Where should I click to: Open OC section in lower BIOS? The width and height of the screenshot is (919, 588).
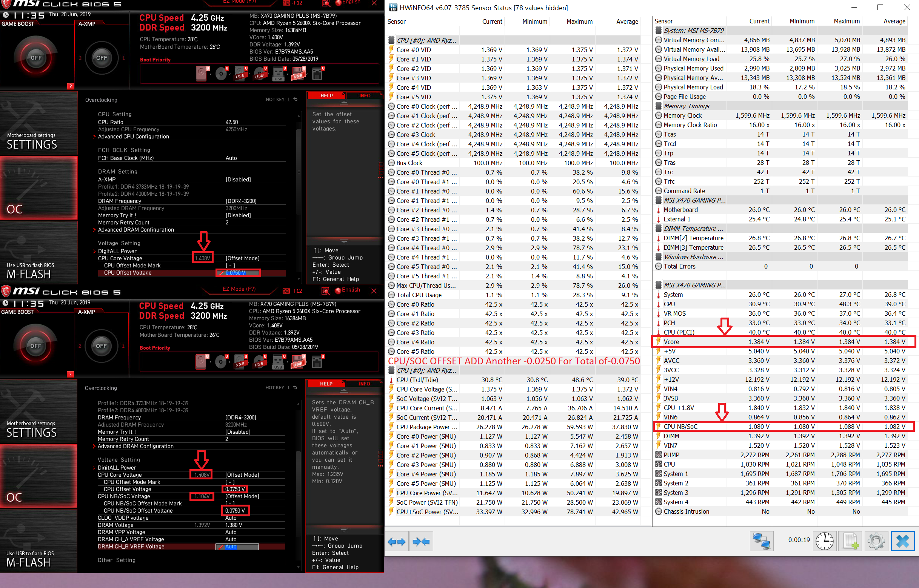(x=38, y=476)
